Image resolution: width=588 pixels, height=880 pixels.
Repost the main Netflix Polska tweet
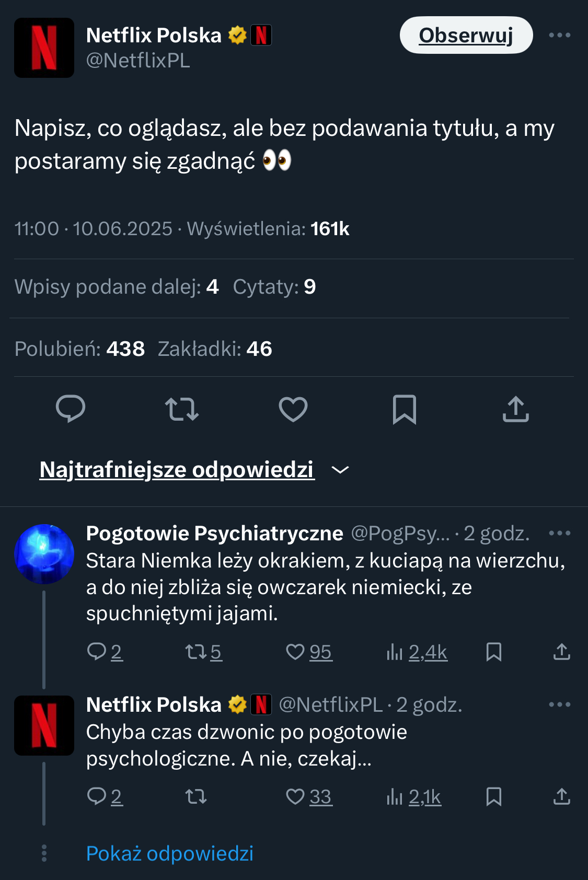tap(181, 409)
